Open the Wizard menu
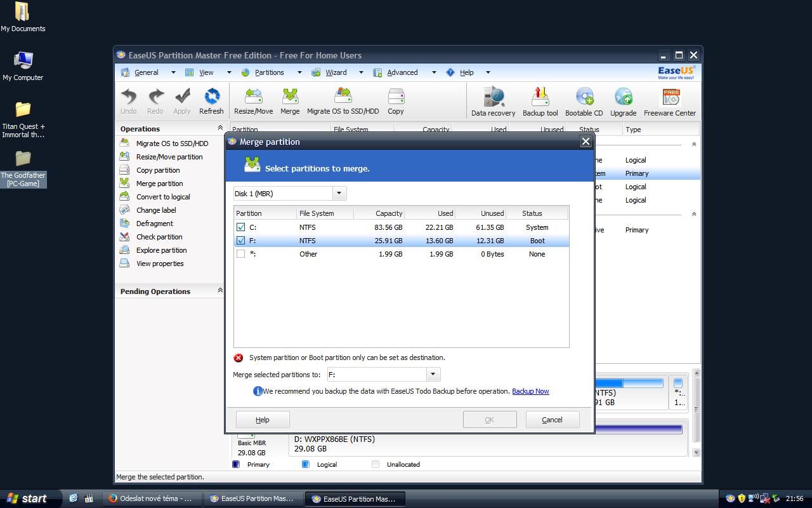Screen dimensions: 812x508 336,72
